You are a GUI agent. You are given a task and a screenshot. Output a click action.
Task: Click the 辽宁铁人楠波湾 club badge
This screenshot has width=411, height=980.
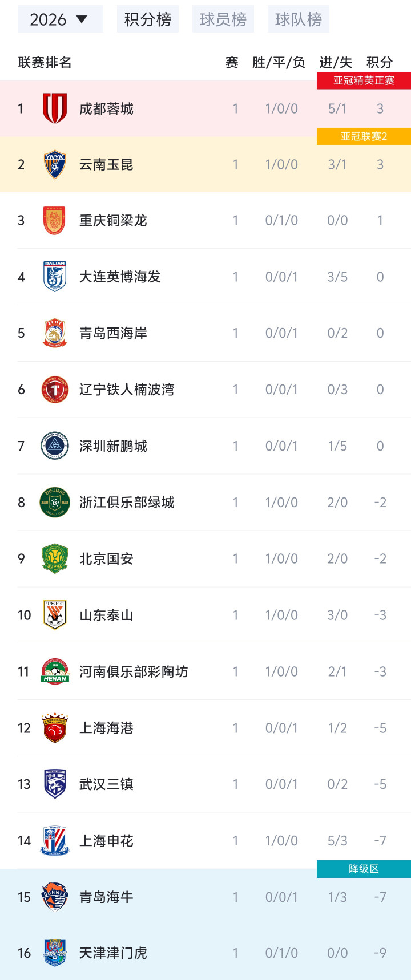(55, 390)
